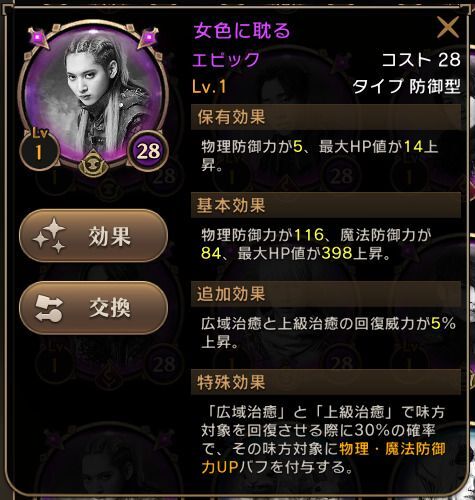This screenshot has height=500, width=475.
Task: Click the orange 物理・魔法防御力UP buff text
Action: 323,458
